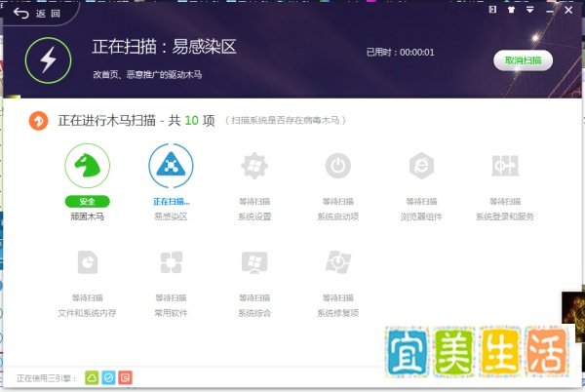The height and width of the screenshot is (392, 585).
Task: Click the 改首页、恶意推广的驱动木马 description
Action: click(x=147, y=74)
